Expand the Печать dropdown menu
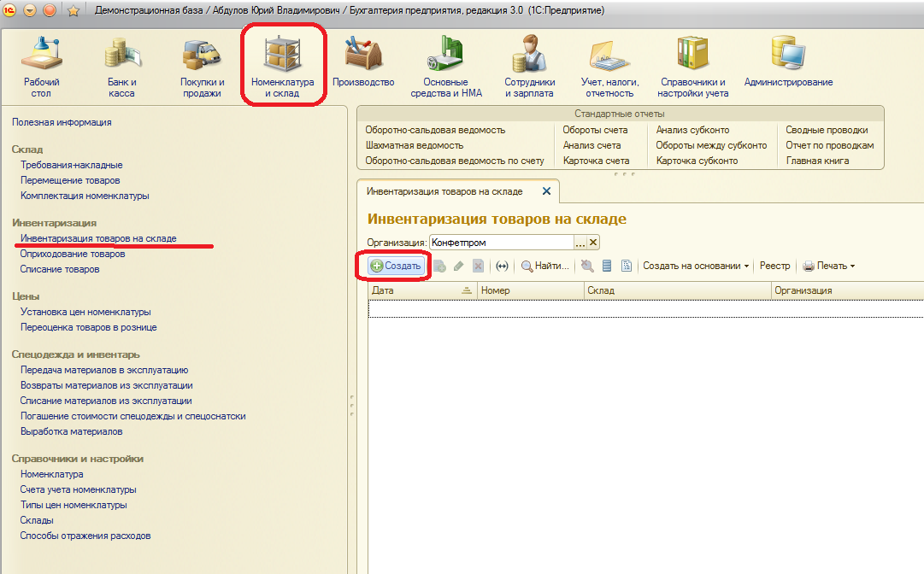Viewport: 924px width, 574px height. click(x=828, y=266)
